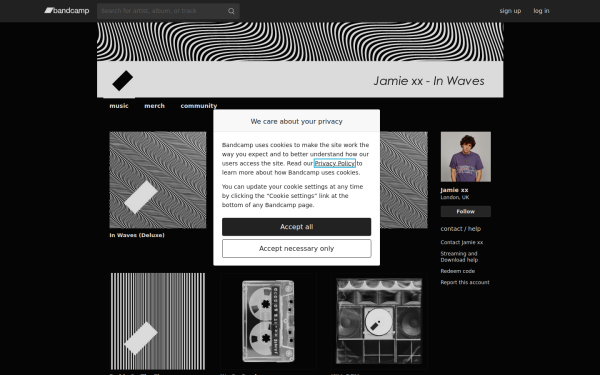Viewport: 600px width, 375px height.
Task: Click Report this account
Action: click(x=465, y=282)
